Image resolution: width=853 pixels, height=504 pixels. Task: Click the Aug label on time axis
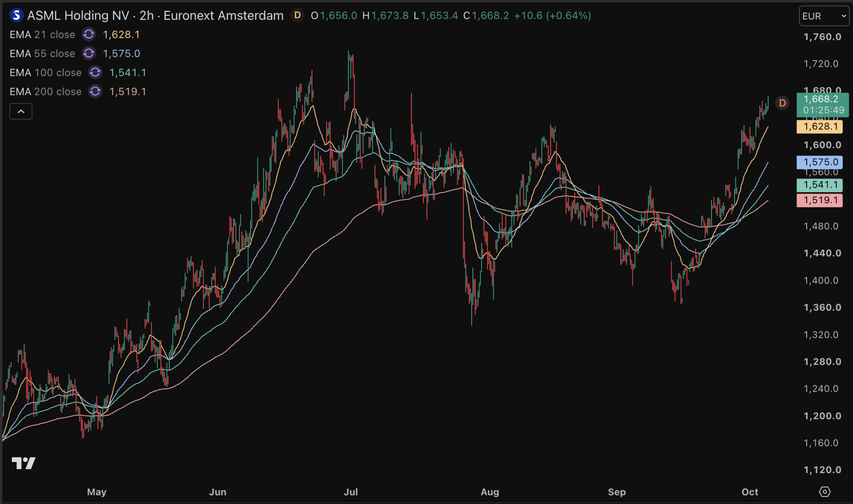(490, 492)
